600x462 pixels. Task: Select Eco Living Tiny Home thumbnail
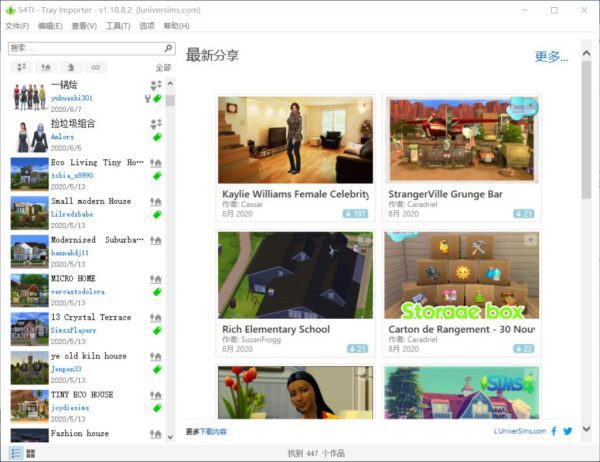point(29,174)
